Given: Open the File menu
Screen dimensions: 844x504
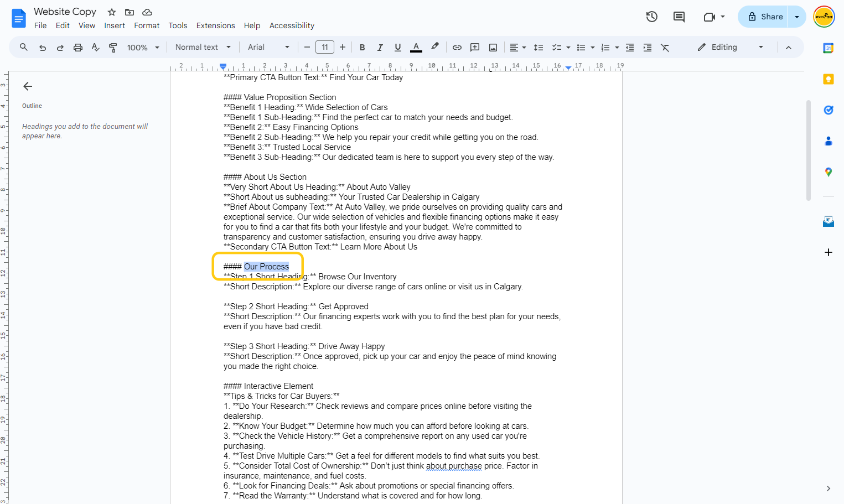Looking at the screenshot, I should [40, 25].
